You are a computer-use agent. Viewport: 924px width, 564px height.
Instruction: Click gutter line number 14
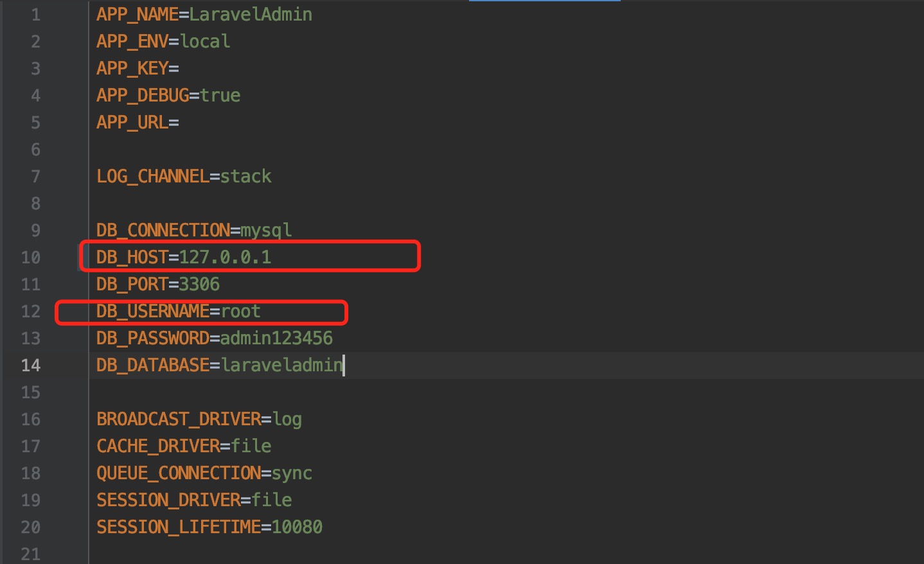[31, 366]
